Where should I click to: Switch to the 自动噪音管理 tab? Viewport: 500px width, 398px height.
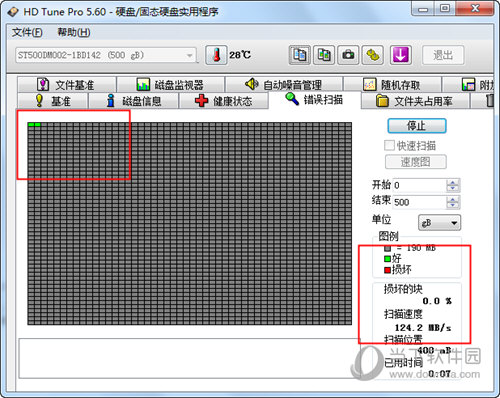284,85
